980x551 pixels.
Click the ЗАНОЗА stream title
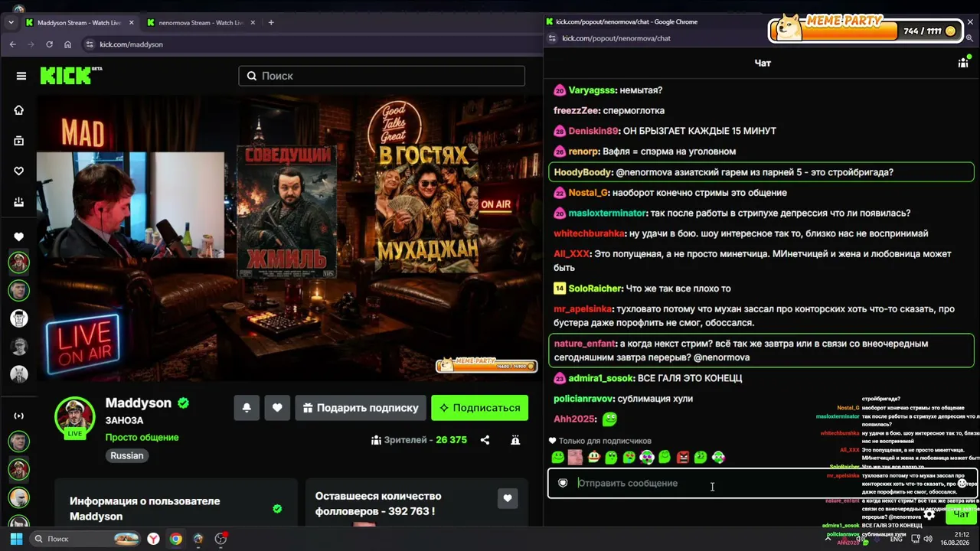(x=124, y=421)
